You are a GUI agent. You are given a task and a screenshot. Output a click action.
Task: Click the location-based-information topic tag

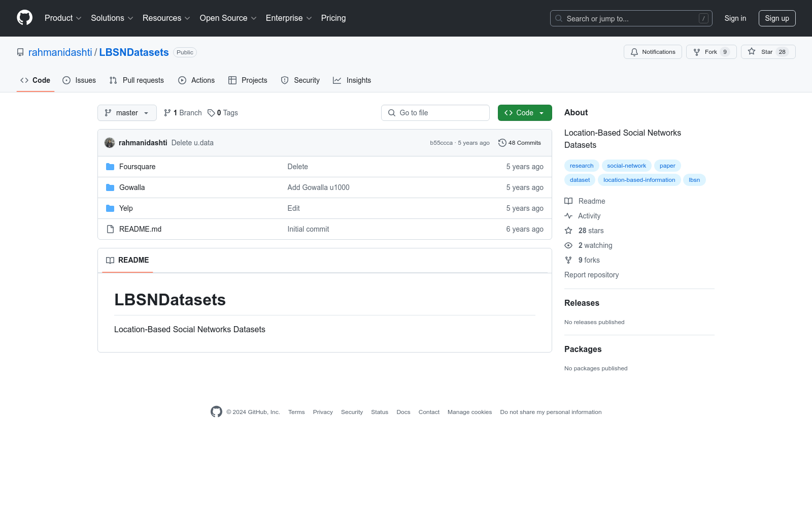coord(639,180)
